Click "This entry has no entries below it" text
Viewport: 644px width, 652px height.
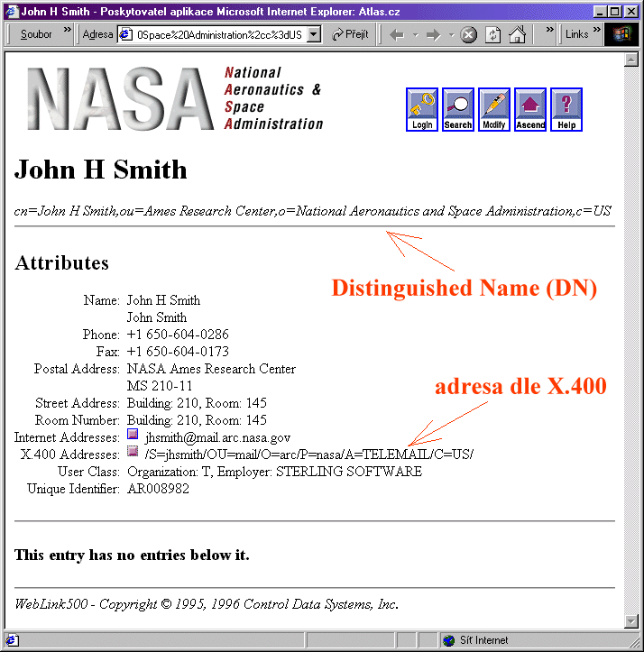click(132, 556)
